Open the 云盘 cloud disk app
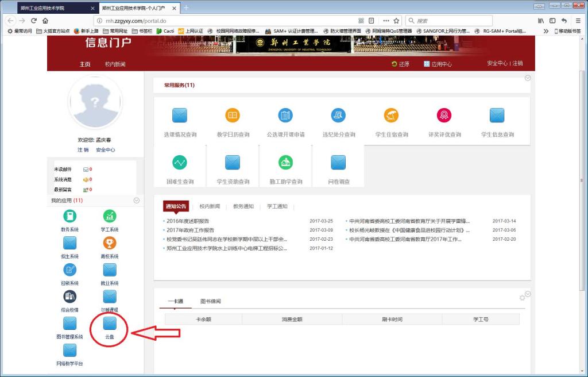The height and width of the screenshot is (377, 588). [x=110, y=324]
